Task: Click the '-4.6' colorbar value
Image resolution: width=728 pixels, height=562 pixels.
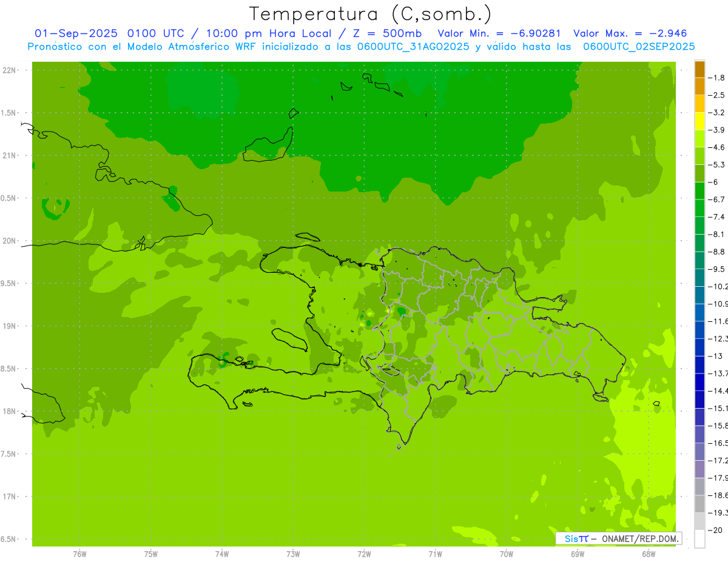Action: coord(716,147)
